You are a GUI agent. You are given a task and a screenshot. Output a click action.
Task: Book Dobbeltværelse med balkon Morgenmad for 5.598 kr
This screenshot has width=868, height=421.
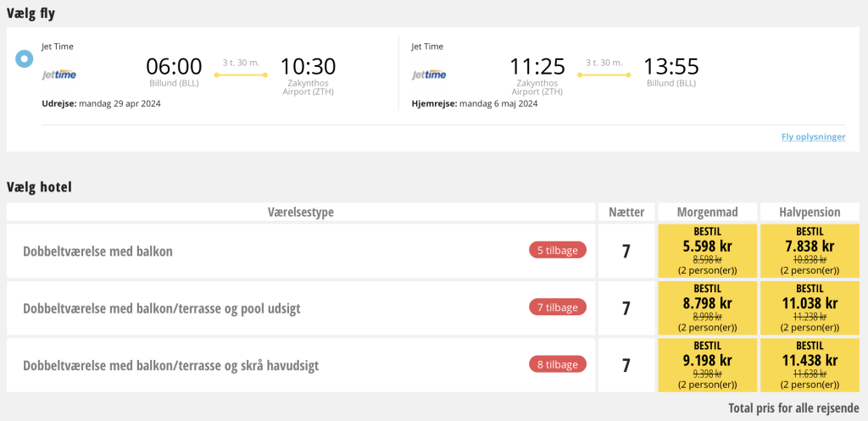708,251
